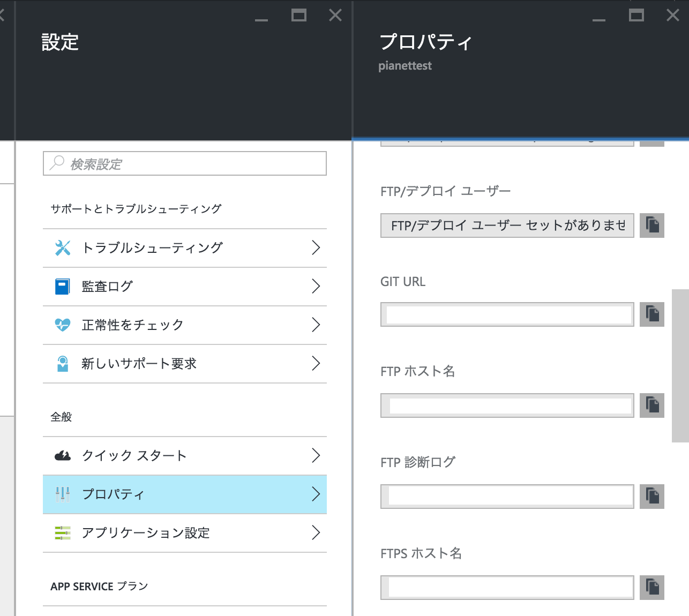Click the FTP ホスト名 text field

(507, 405)
